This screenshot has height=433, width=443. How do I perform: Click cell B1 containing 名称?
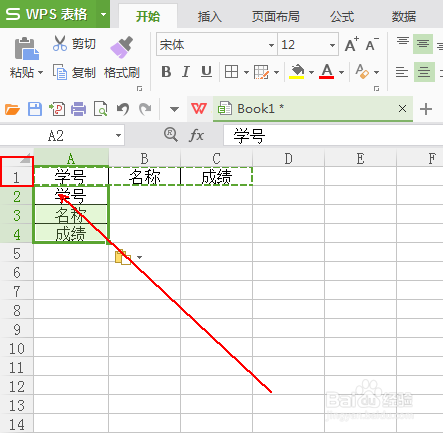coord(144,177)
